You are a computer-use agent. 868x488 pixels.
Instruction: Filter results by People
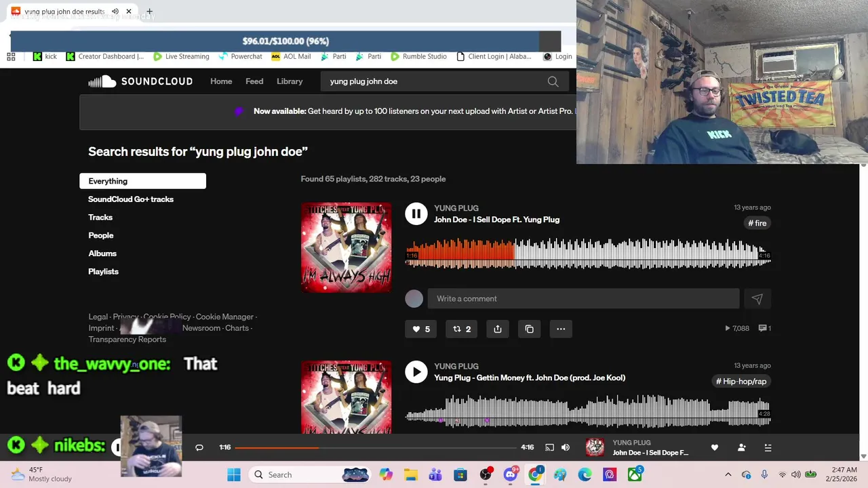(x=101, y=235)
